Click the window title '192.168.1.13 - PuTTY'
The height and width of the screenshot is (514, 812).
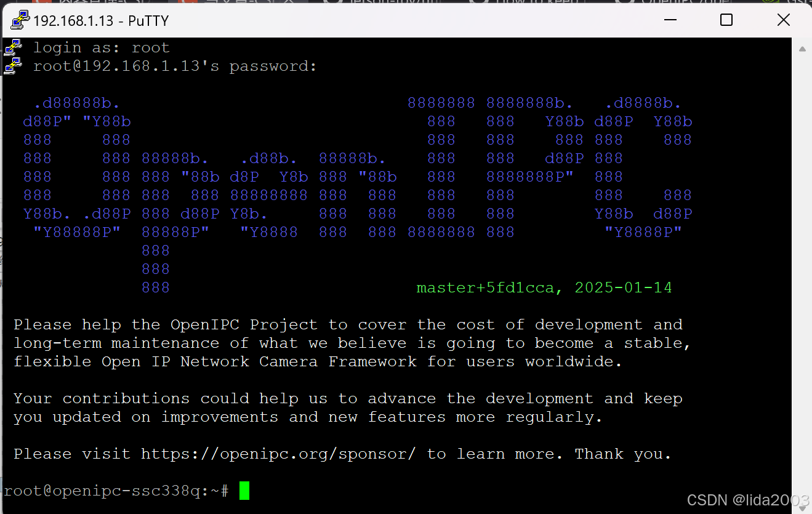coord(101,20)
